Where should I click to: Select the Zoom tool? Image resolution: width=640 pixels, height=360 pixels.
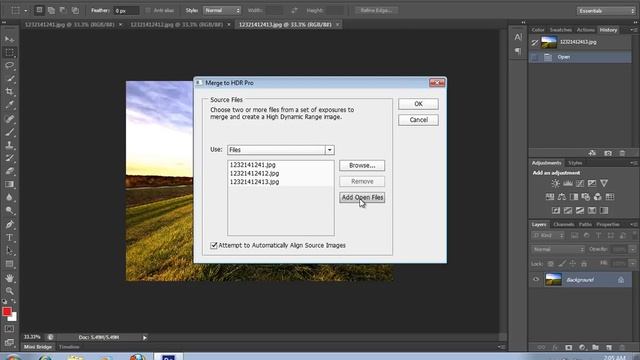click(x=9, y=291)
